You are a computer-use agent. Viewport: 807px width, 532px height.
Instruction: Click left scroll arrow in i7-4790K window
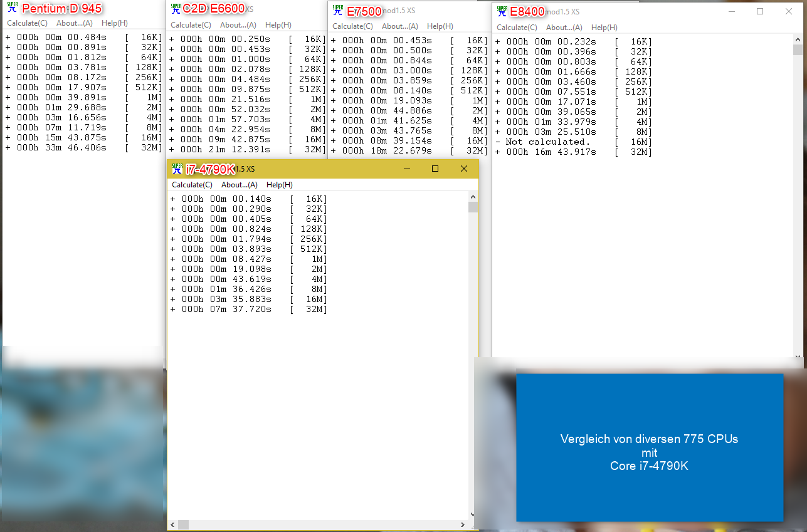coord(173,525)
